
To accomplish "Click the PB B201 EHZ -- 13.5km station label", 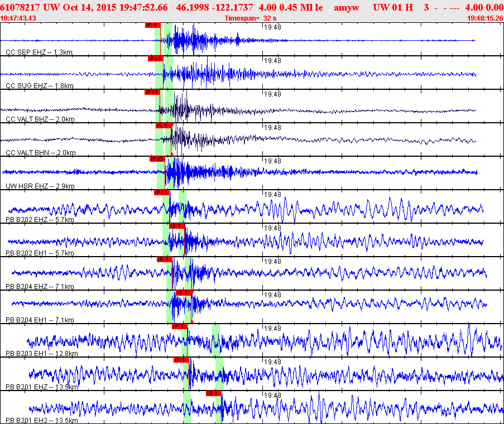I will [x=42, y=387].
